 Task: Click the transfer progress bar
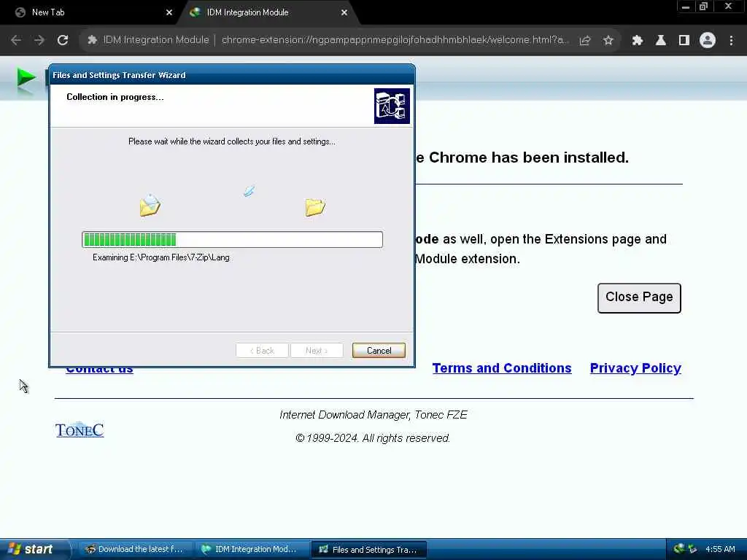tap(232, 239)
